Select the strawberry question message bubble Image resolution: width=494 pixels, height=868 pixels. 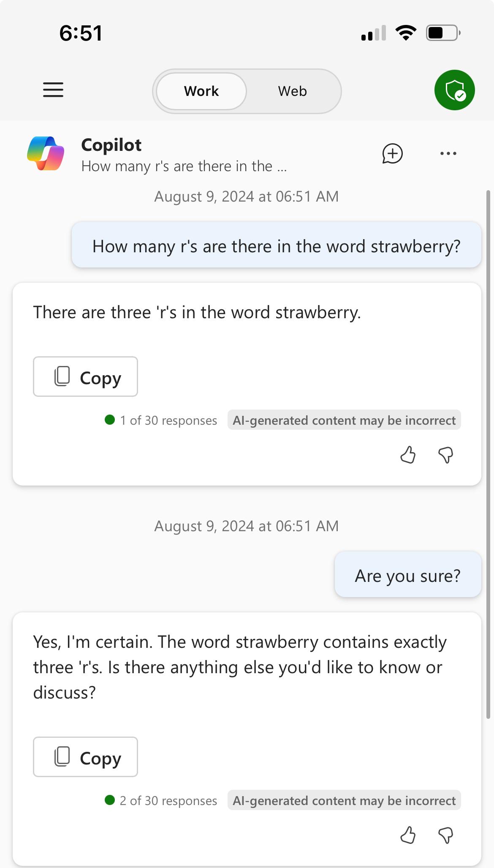pos(277,246)
